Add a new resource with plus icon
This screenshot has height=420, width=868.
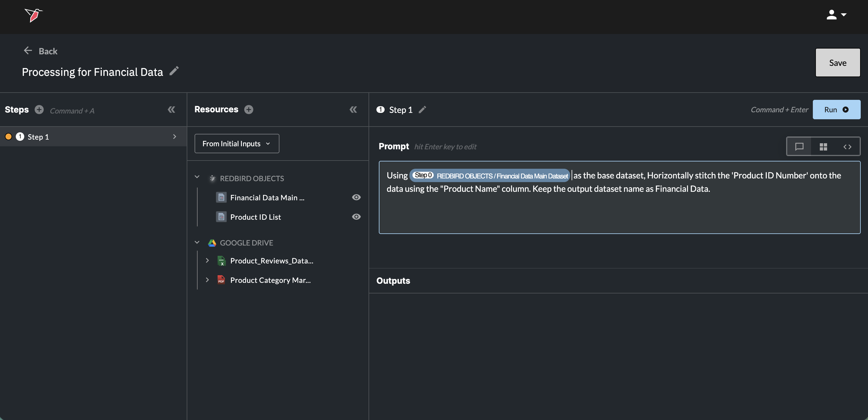pos(249,110)
